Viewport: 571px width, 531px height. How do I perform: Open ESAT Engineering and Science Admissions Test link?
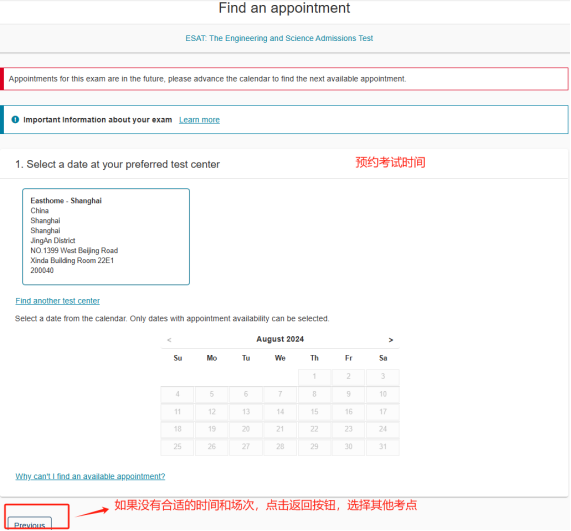tap(279, 38)
